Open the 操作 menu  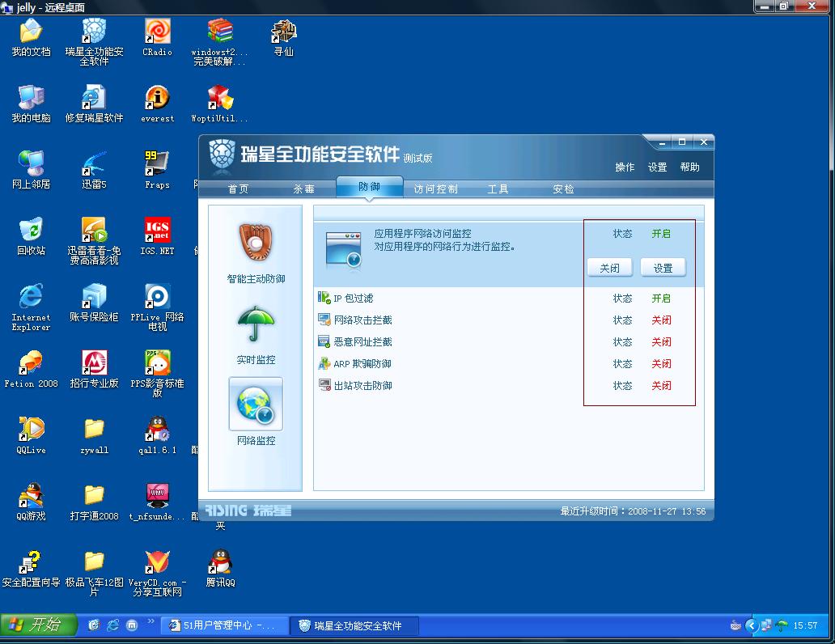625,167
